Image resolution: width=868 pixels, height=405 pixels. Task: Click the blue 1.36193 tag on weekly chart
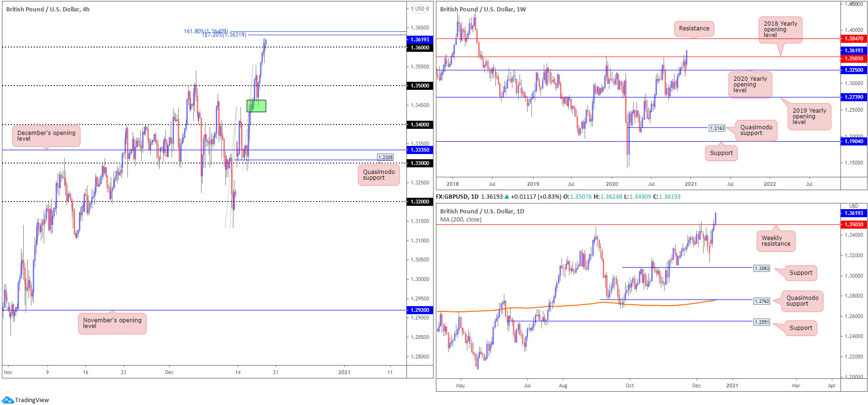click(x=854, y=50)
